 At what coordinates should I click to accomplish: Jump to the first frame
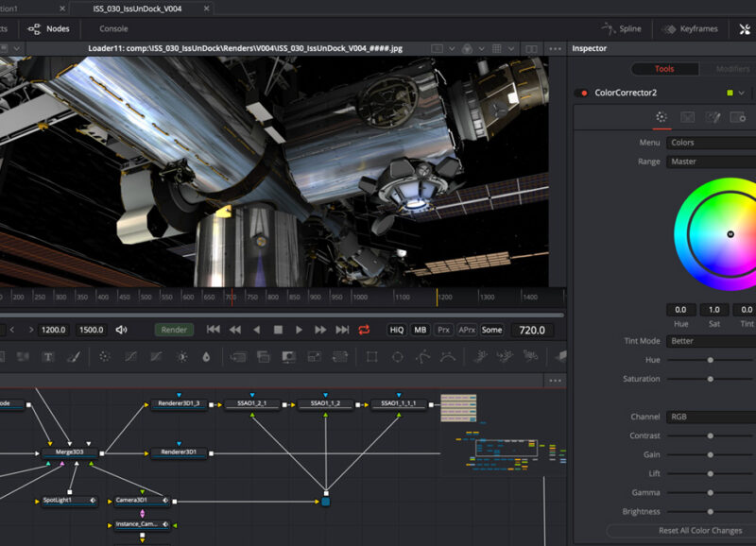tap(214, 330)
